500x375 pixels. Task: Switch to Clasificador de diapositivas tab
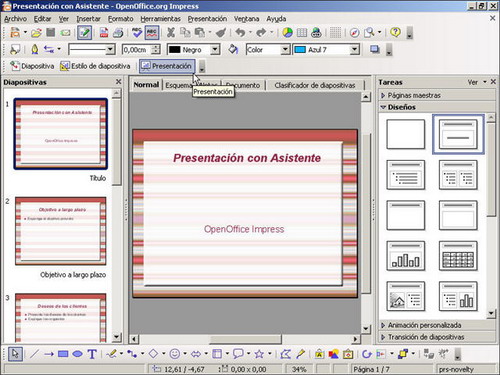(x=315, y=85)
